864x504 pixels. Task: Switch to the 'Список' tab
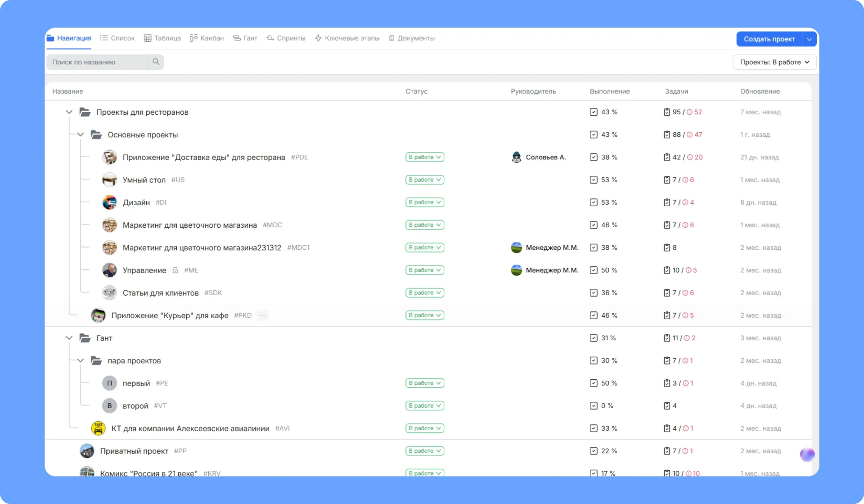click(x=117, y=38)
